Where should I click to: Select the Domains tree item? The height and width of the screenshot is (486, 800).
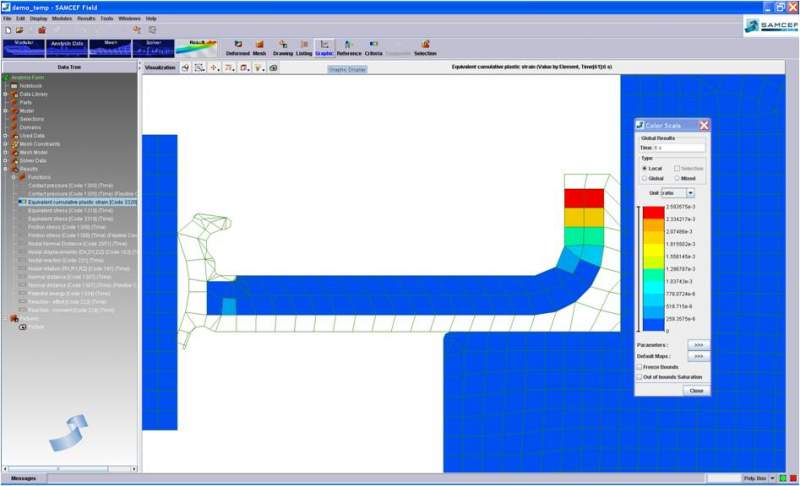[x=30, y=127]
